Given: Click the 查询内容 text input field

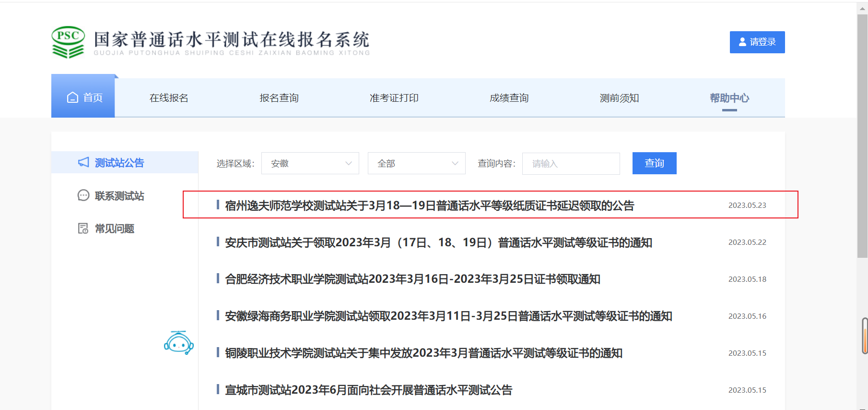Looking at the screenshot, I should pyautogui.click(x=571, y=164).
